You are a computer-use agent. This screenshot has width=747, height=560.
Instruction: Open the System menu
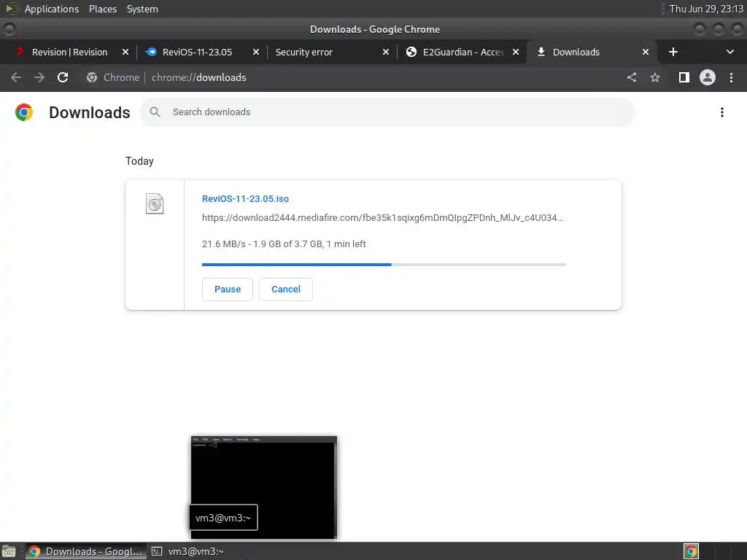(142, 9)
